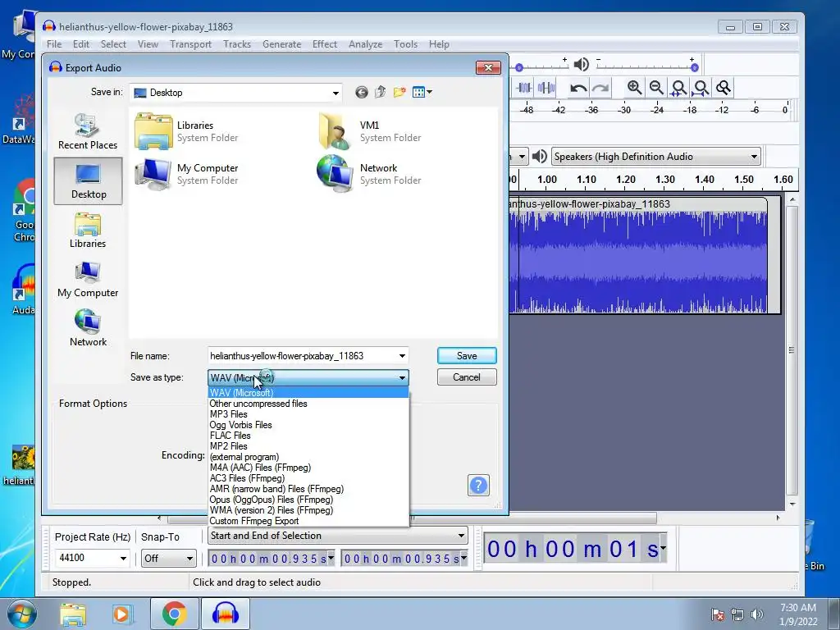Open Save in Desktop dropdown
The image size is (840, 630).
point(236,93)
